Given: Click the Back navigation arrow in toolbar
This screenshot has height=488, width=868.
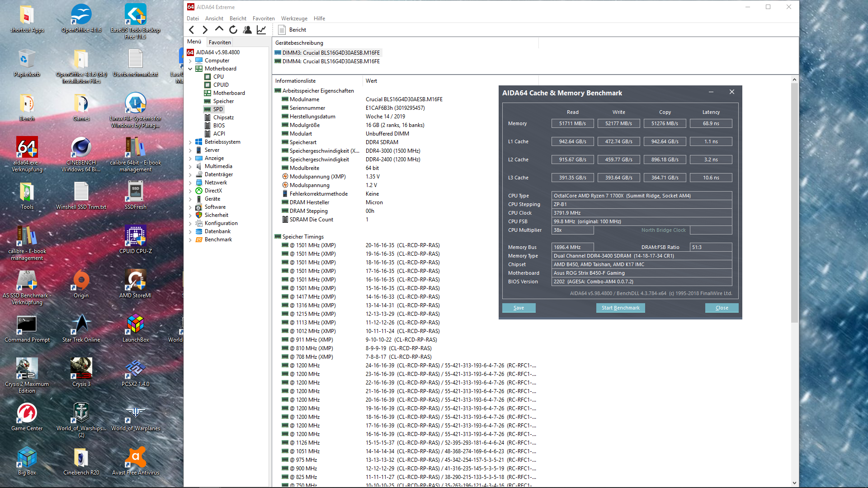Looking at the screenshot, I should point(192,30).
